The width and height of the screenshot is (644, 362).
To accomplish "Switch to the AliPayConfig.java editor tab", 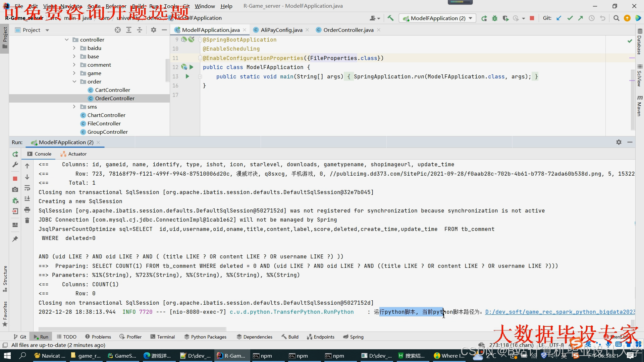I will 281,30.
